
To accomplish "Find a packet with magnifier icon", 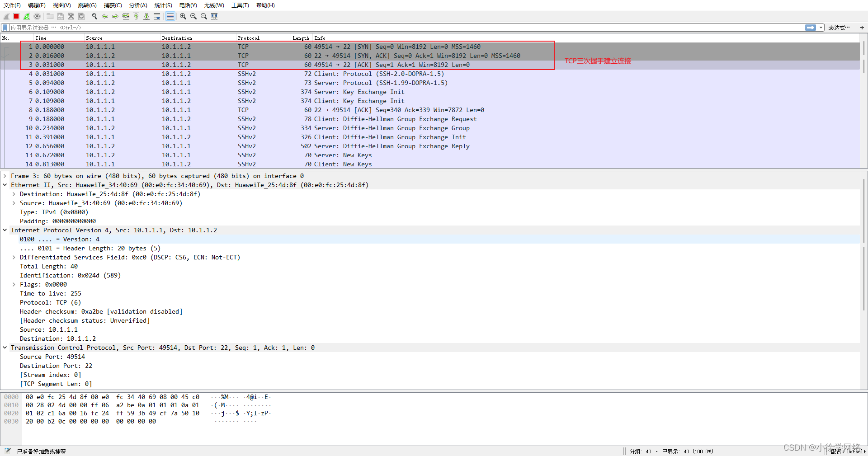I will [94, 16].
